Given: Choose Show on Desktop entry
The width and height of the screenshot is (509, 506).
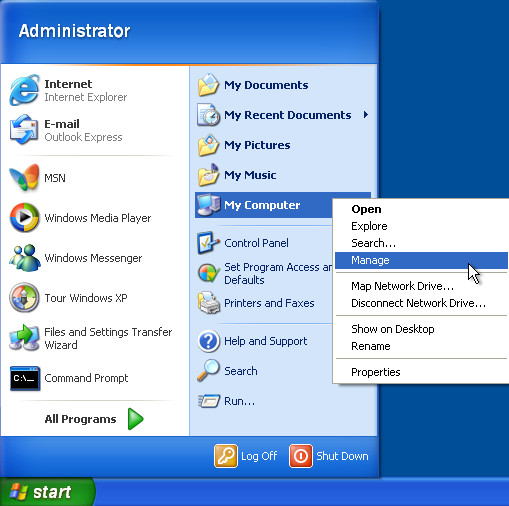Looking at the screenshot, I should pos(421,329).
